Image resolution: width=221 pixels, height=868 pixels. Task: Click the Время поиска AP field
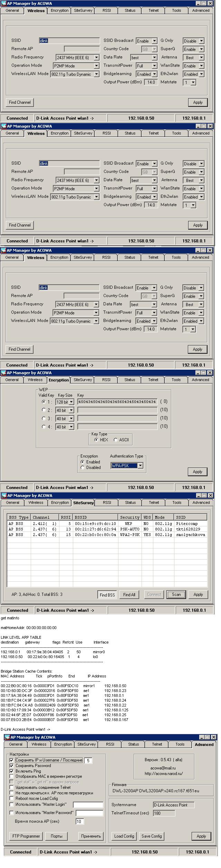[x=80, y=821]
